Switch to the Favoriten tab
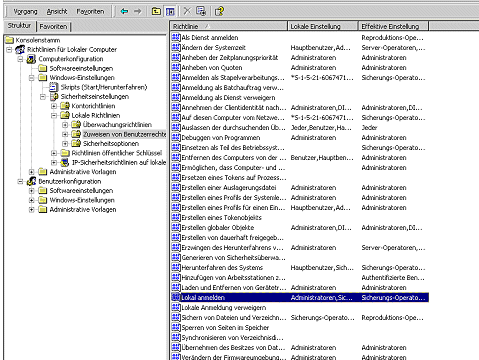 [53, 26]
